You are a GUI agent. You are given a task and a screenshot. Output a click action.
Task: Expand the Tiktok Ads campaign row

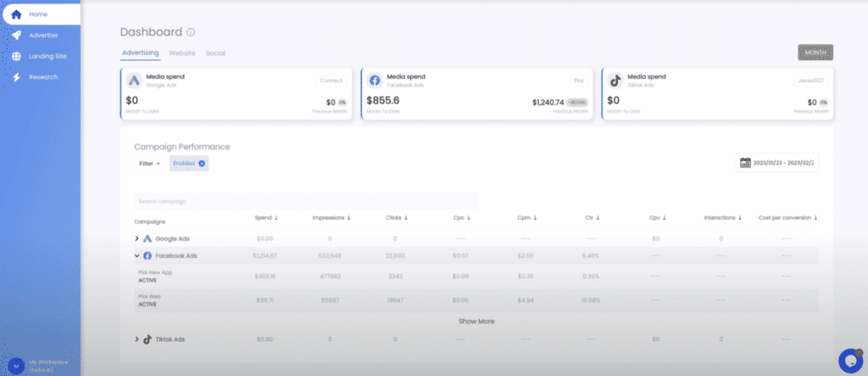137,339
